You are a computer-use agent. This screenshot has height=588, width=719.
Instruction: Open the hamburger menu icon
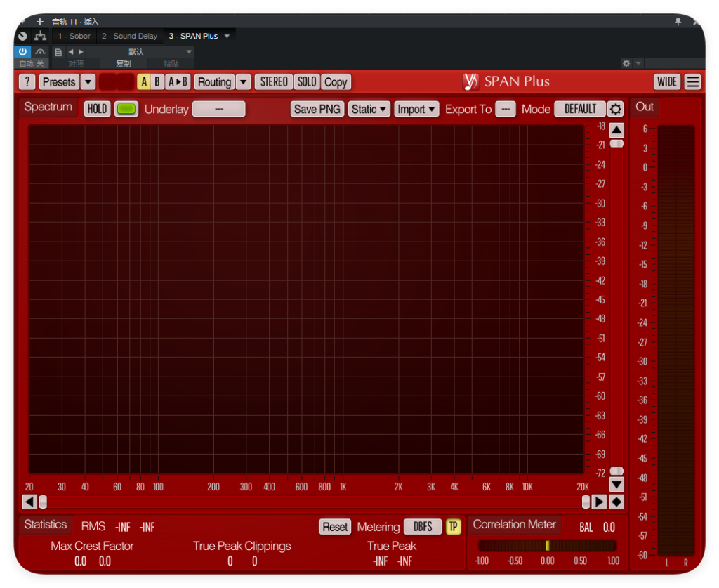click(693, 82)
